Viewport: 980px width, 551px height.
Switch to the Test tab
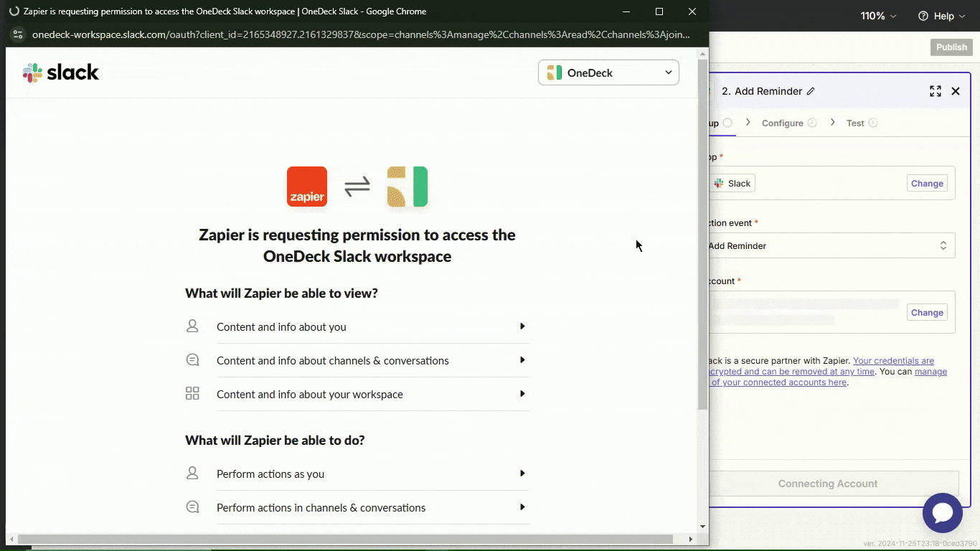tap(862, 123)
